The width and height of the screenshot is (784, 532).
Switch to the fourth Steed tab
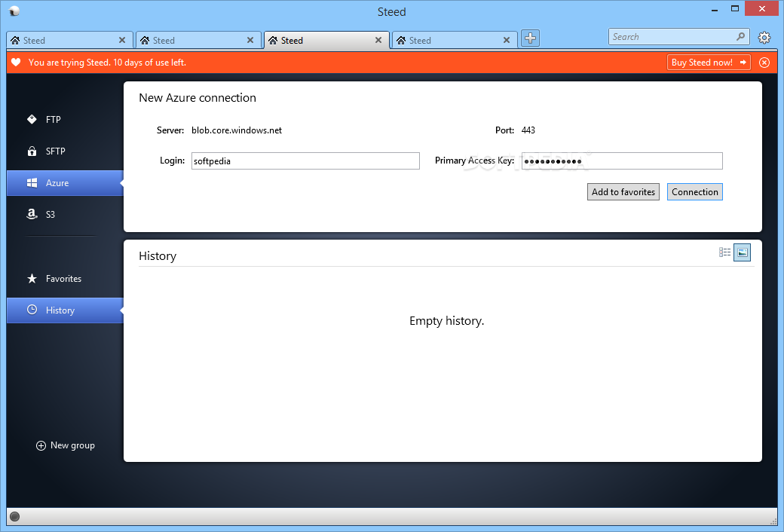[455, 40]
